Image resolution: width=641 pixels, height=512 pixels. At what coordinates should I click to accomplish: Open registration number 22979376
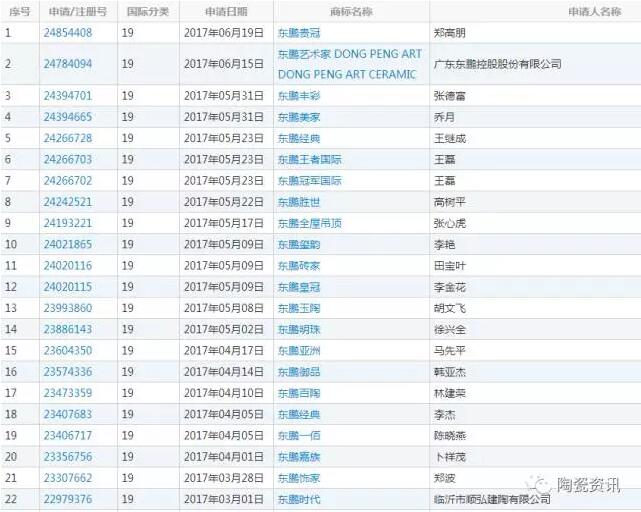68,499
